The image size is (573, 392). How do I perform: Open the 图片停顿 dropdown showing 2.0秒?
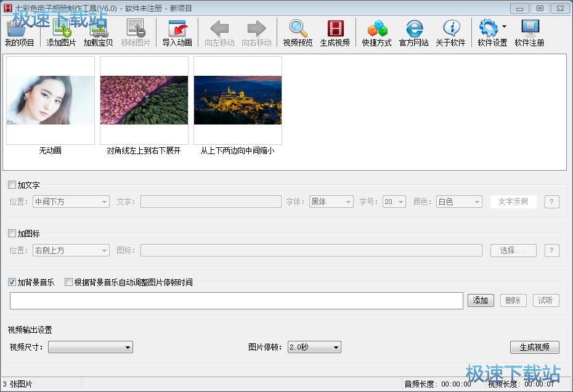314,347
